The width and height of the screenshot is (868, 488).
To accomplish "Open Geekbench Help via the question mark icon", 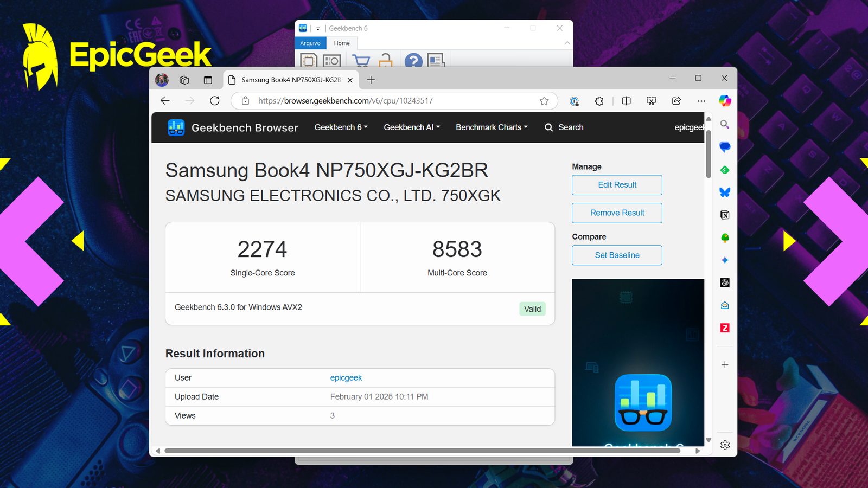I will (x=413, y=61).
